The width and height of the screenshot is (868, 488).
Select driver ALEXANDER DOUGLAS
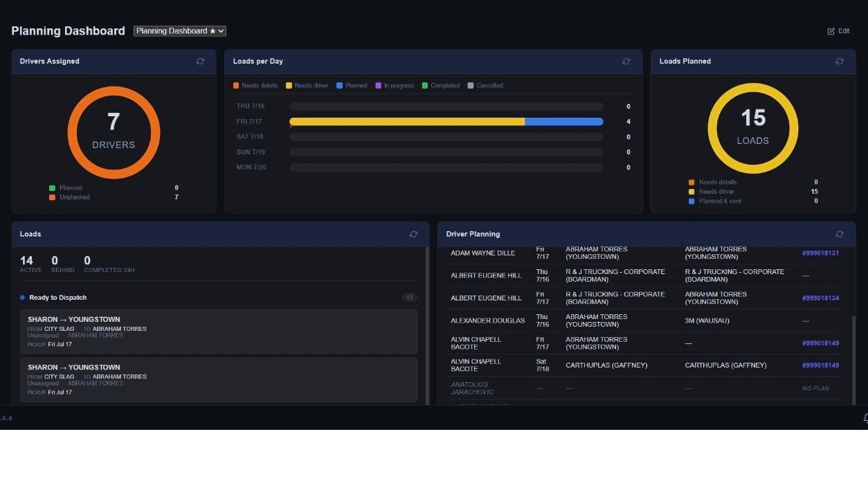click(488, 320)
